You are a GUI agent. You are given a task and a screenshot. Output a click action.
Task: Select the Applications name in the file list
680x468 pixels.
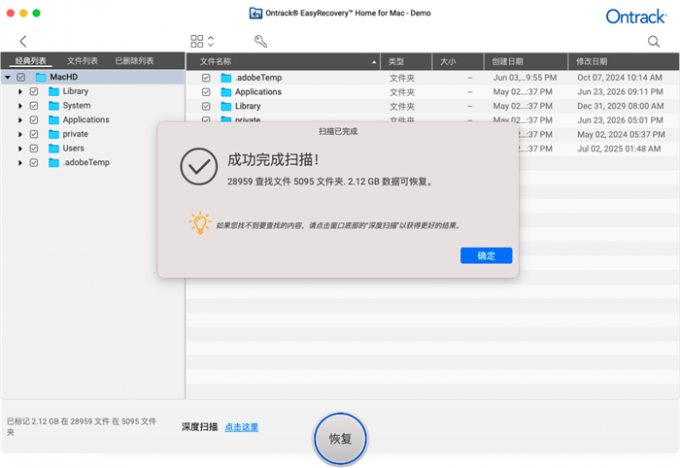[x=258, y=92]
